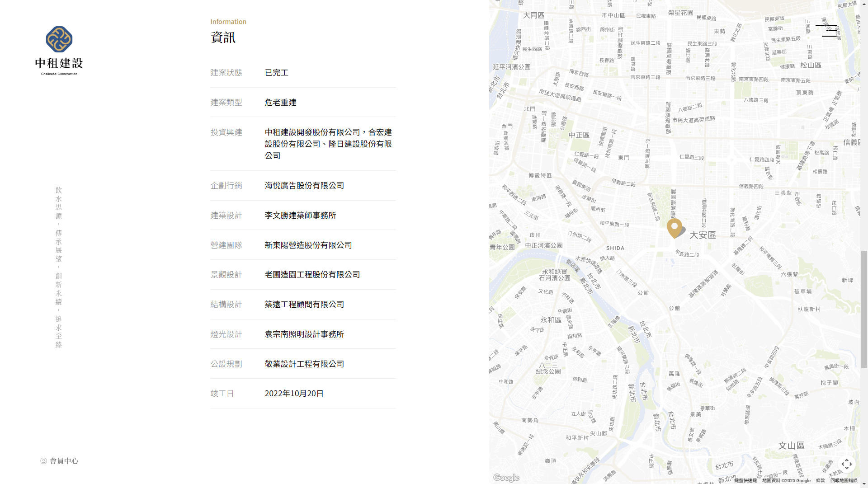Click the fullscreen icon on the map
The image size is (868, 488).
click(x=847, y=464)
